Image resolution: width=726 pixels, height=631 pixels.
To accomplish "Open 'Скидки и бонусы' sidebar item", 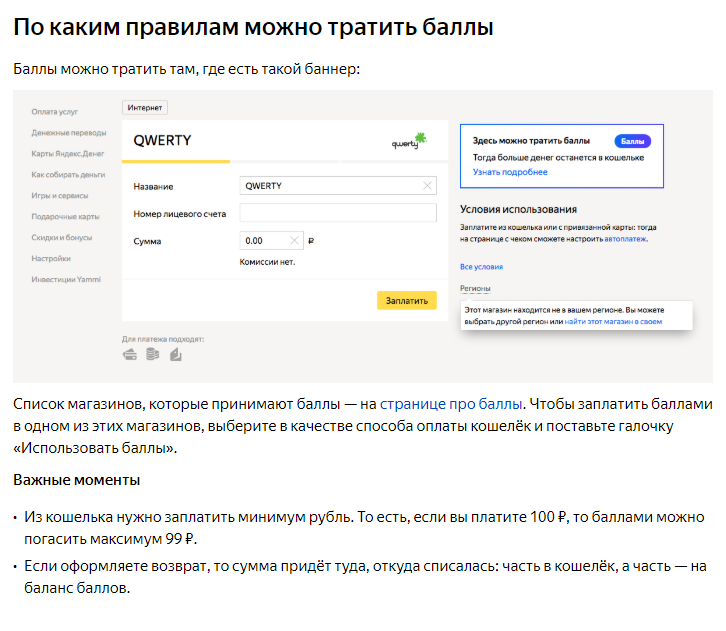I will click(62, 237).
